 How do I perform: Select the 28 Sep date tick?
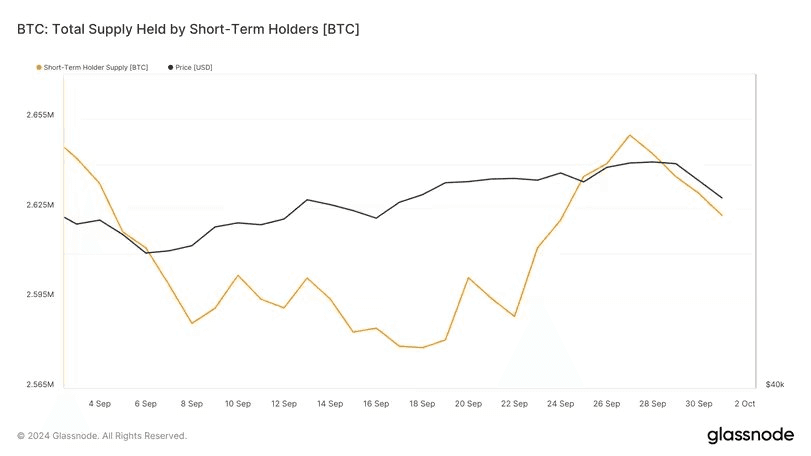coord(653,404)
